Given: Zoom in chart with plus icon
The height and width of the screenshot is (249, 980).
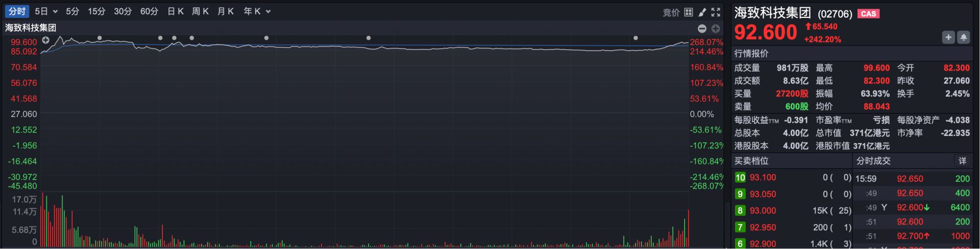Looking at the screenshot, I should (x=716, y=29).
